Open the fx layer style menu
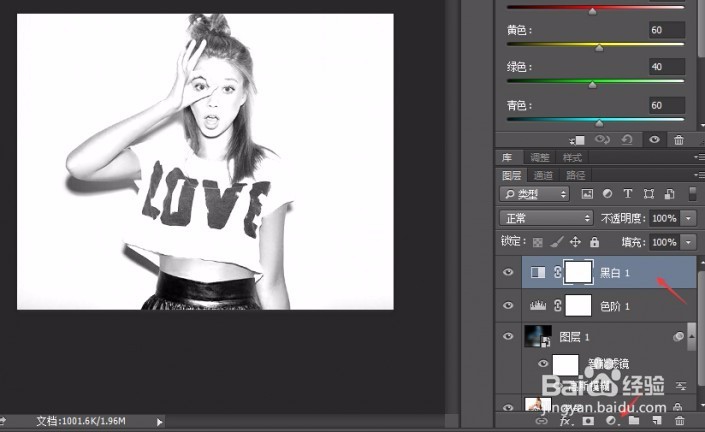This screenshot has height=432, width=705. click(x=565, y=421)
